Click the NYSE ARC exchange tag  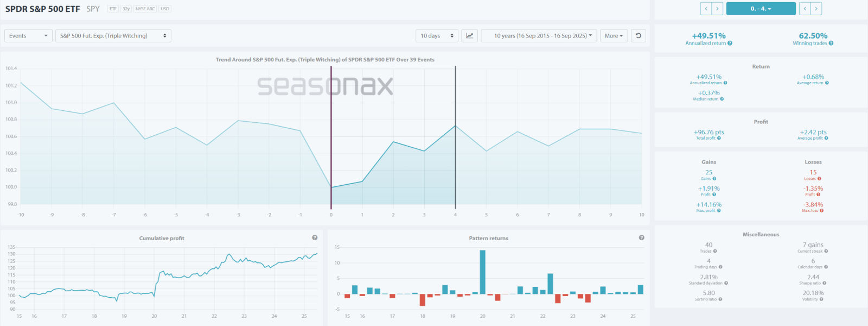click(x=145, y=9)
